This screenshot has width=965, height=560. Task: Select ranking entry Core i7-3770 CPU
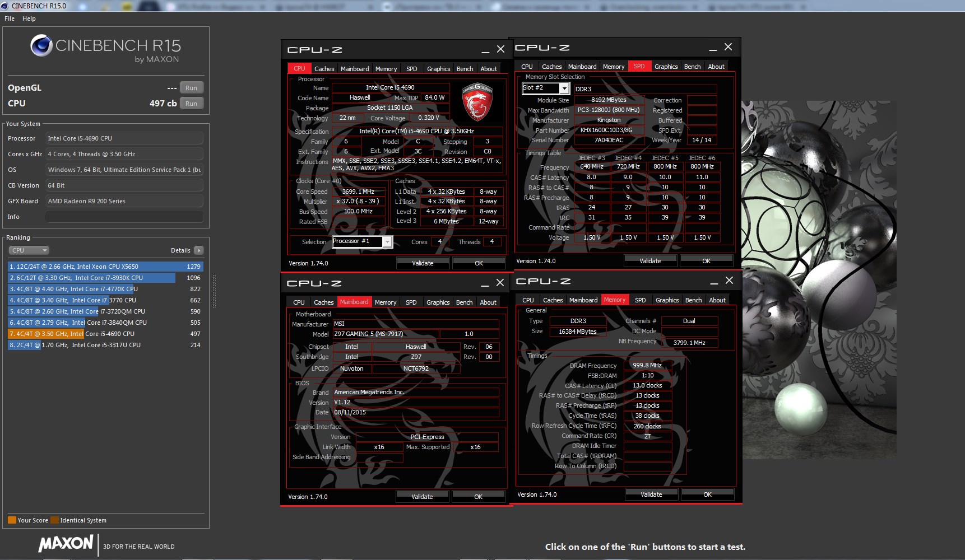(x=105, y=300)
